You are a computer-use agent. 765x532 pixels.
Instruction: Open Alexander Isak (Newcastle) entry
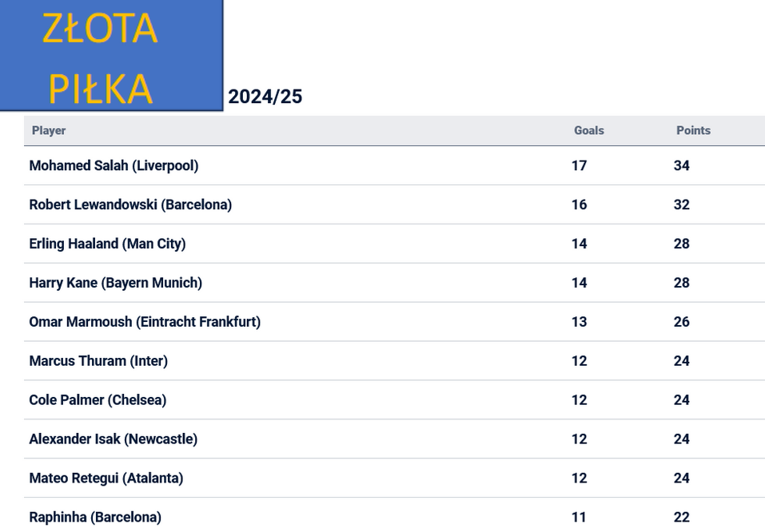tap(113, 439)
